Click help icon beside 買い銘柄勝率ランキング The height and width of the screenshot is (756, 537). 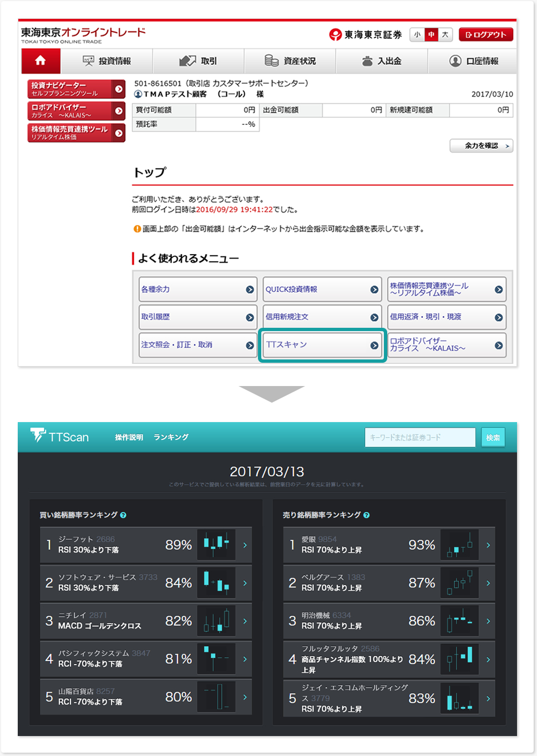123,515
